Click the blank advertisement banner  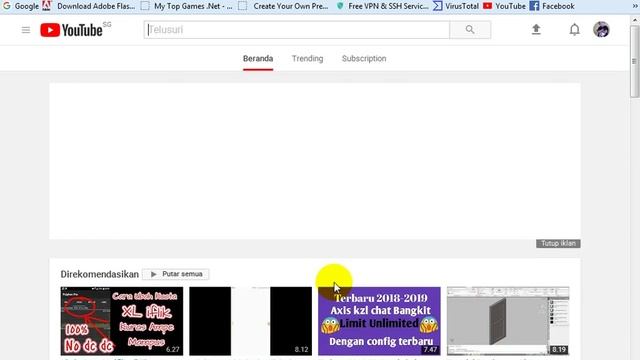pyautogui.click(x=315, y=161)
